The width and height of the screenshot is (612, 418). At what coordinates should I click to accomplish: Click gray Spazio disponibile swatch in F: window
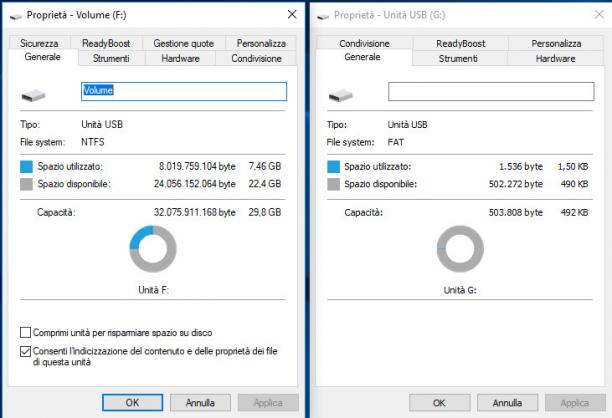coord(26,184)
